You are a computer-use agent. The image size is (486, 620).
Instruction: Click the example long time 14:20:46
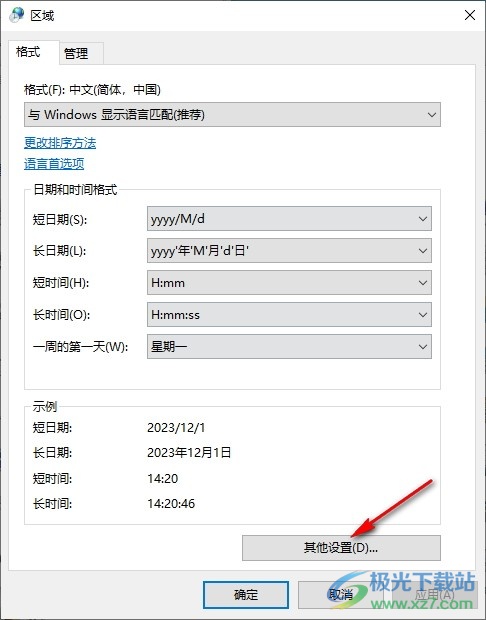point(171,504)
